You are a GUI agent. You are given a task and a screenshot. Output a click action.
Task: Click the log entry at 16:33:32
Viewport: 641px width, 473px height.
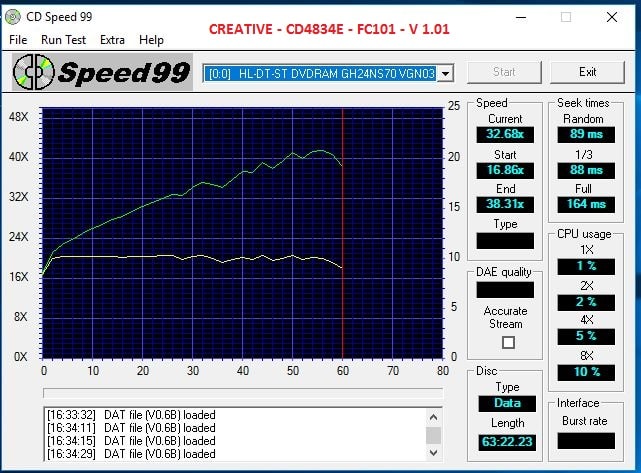click(x=131, y=415)
